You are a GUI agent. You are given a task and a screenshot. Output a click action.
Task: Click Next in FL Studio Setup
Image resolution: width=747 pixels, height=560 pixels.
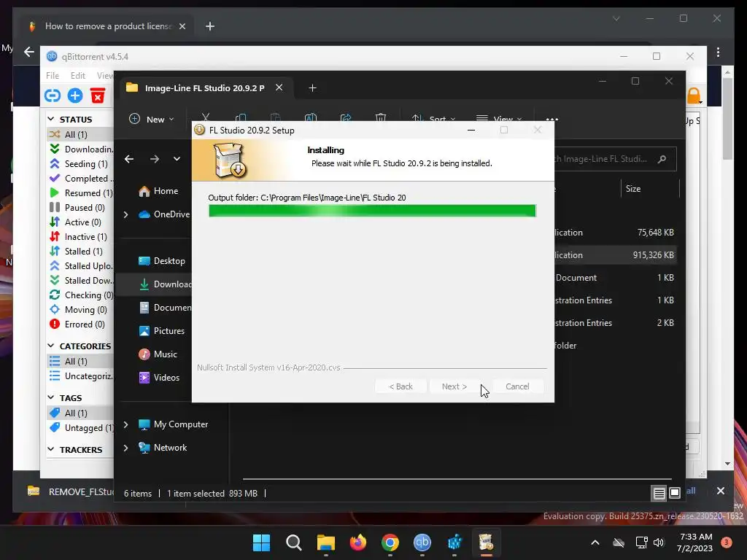[454, 386]
